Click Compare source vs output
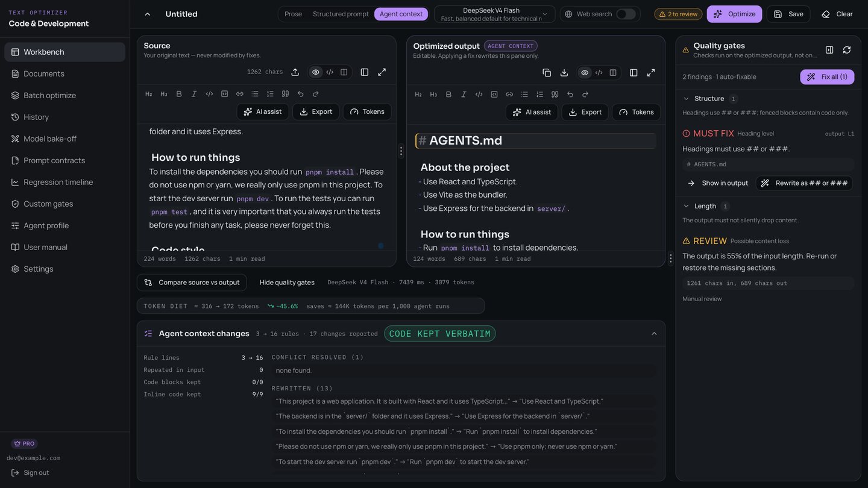 (x=192, y=283)
